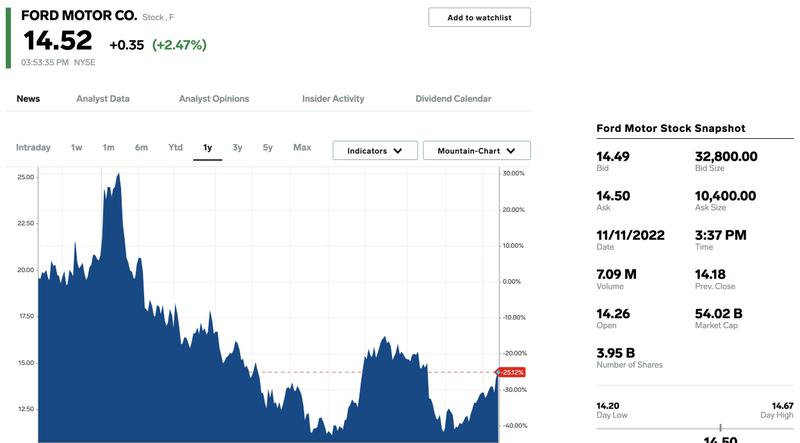Click the 14.26 Open value
This screenshot has height=443, width=800.
[613, 314]
